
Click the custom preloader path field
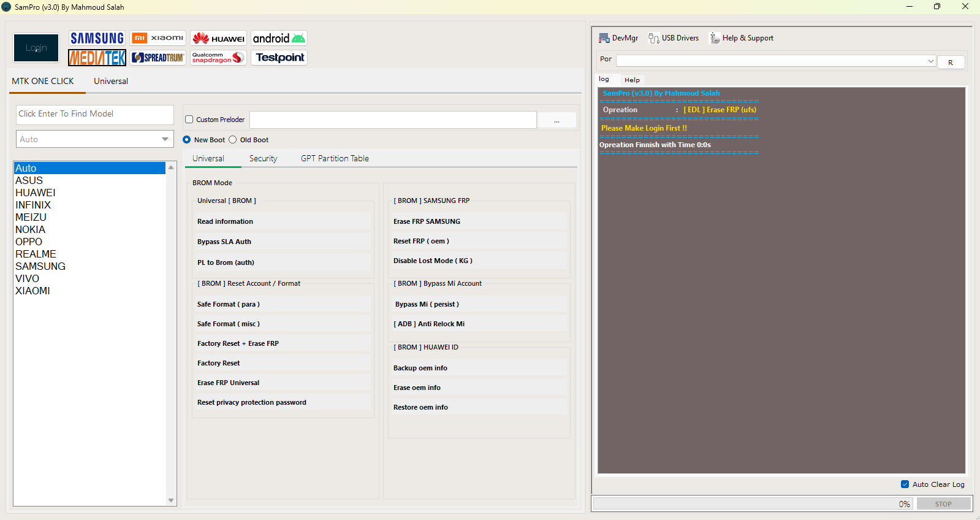click(x=393, y=120)
